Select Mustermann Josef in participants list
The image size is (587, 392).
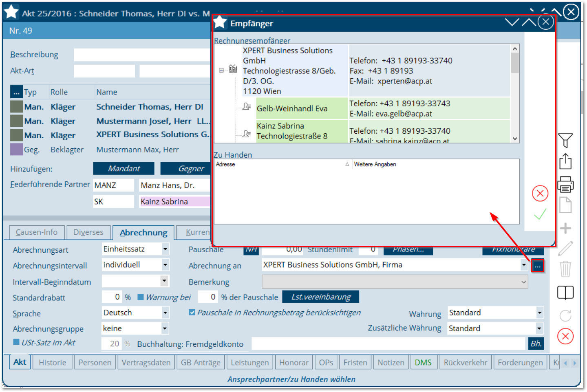point(153,121)
